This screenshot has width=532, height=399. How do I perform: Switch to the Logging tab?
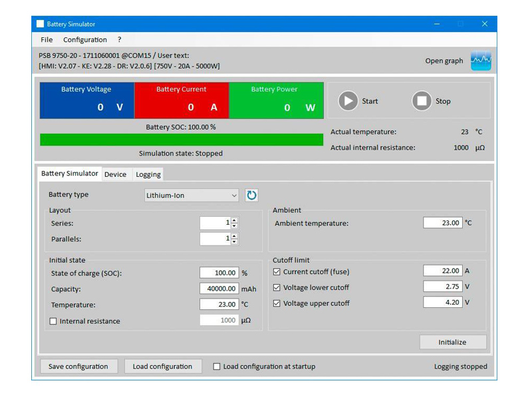pyautogui.click(x=148, y=174)
